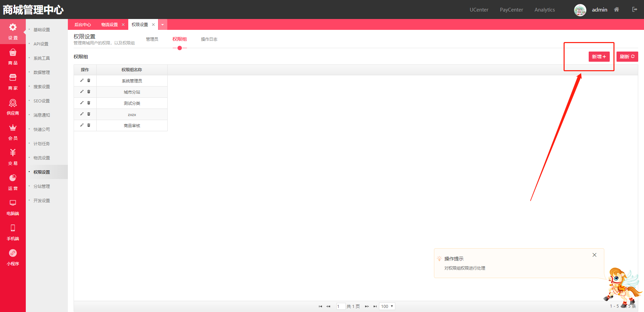
Task: Go to previous page of table
Action: point(328,306)
